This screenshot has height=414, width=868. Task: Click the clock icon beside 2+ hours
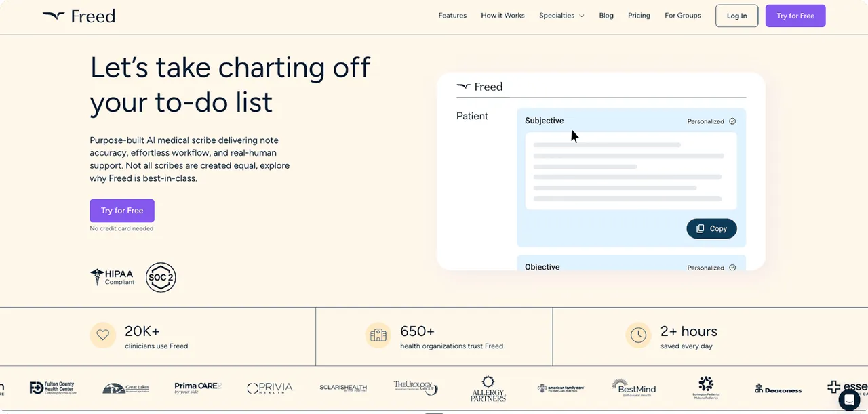(638, 335)
